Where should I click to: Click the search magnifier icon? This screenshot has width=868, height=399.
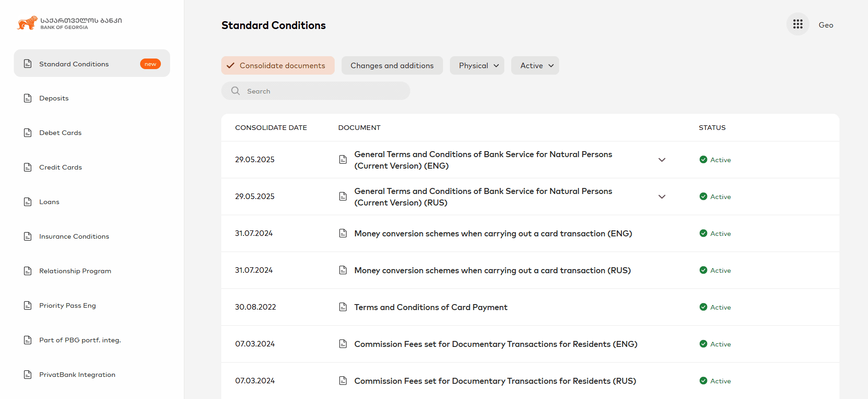(236, 91)
